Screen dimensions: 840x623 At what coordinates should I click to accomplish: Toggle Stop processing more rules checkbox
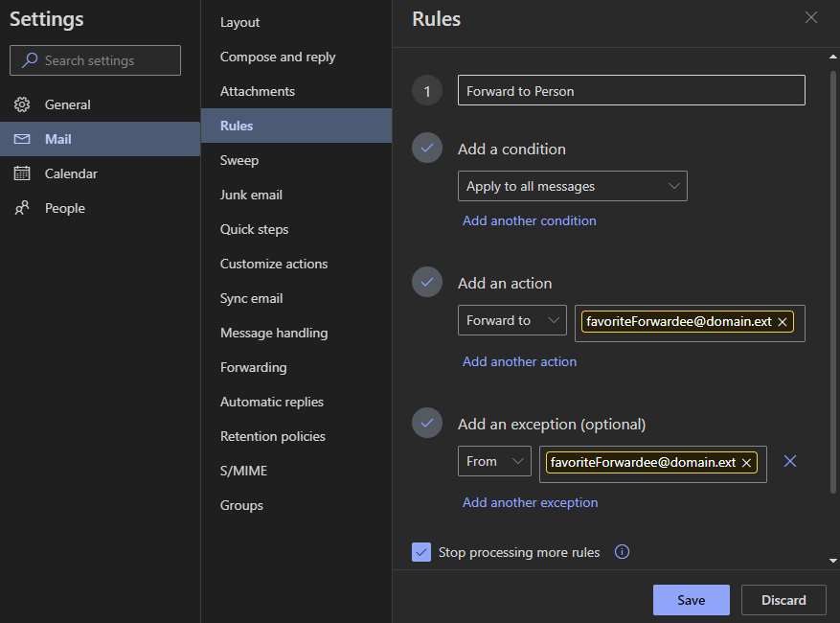tap(421, 552)
